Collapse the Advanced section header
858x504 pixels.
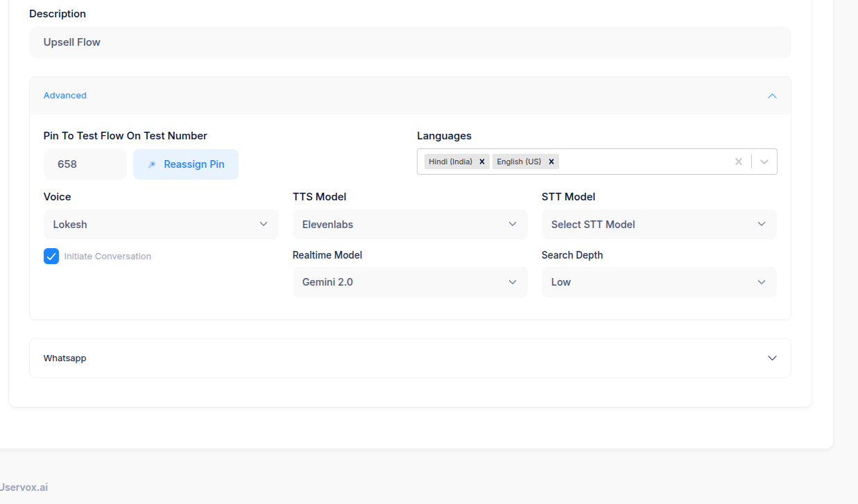[410, 96]
